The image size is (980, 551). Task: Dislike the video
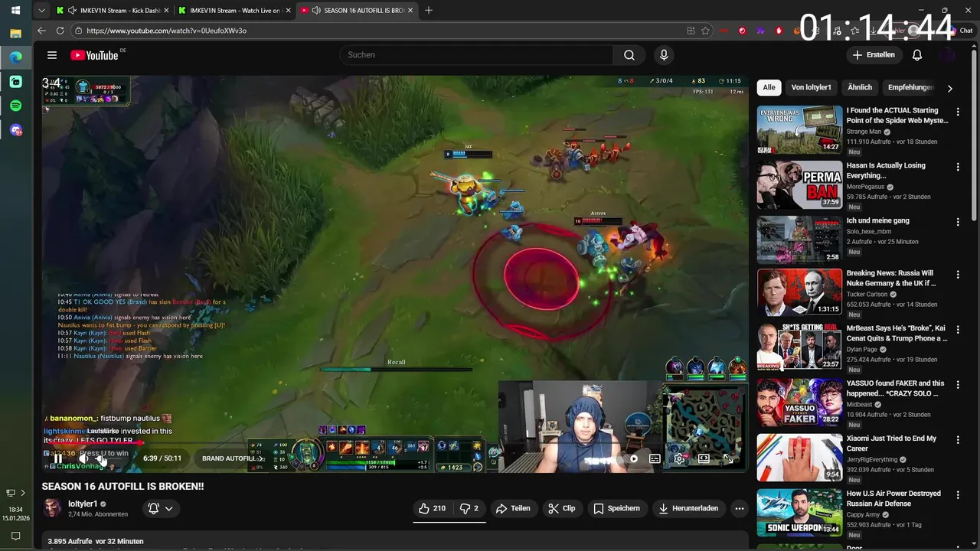click(x=469, y=508)
